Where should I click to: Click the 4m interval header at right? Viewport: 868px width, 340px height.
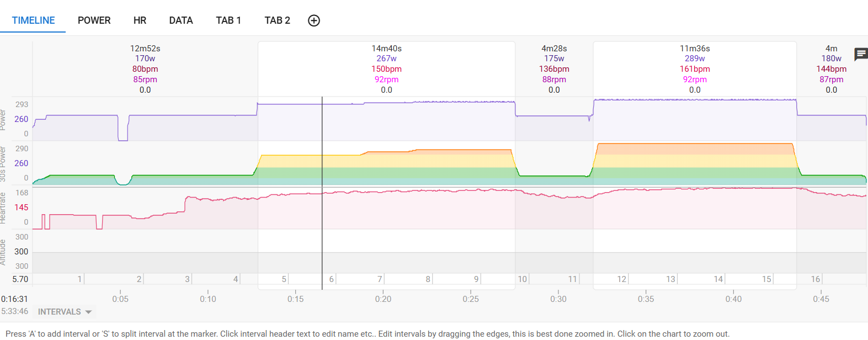pyautogui.click(x=831, y=49)
